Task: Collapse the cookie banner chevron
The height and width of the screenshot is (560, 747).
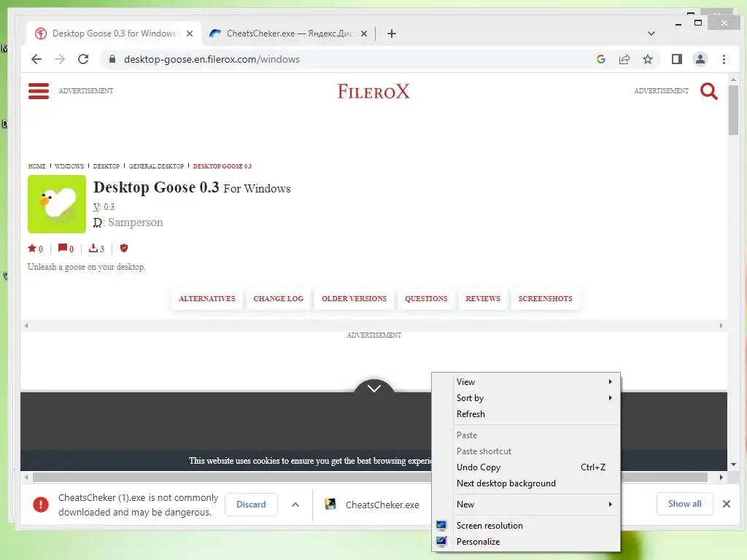Action: point(374,388)
